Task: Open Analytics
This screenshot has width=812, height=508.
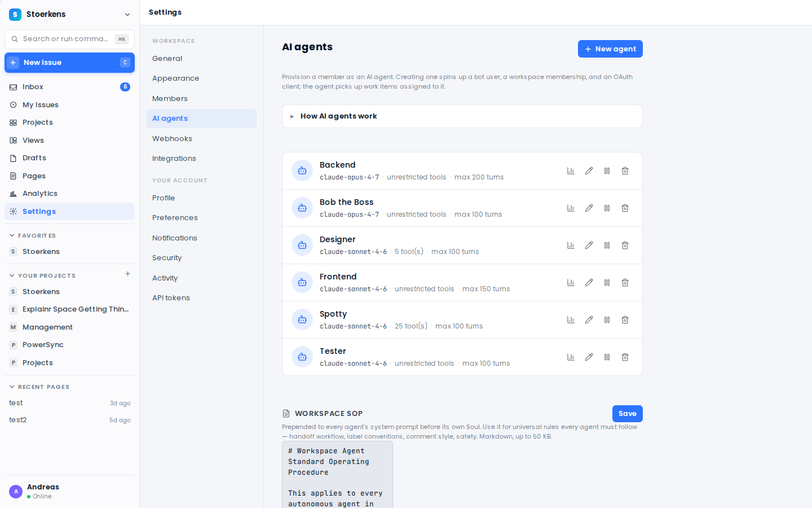Action: (x=70, y=194)
